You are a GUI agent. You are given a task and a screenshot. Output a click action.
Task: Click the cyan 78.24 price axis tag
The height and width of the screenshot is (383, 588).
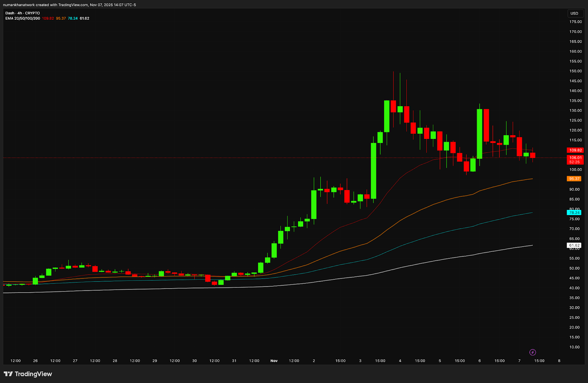click(x=574, y=213)
